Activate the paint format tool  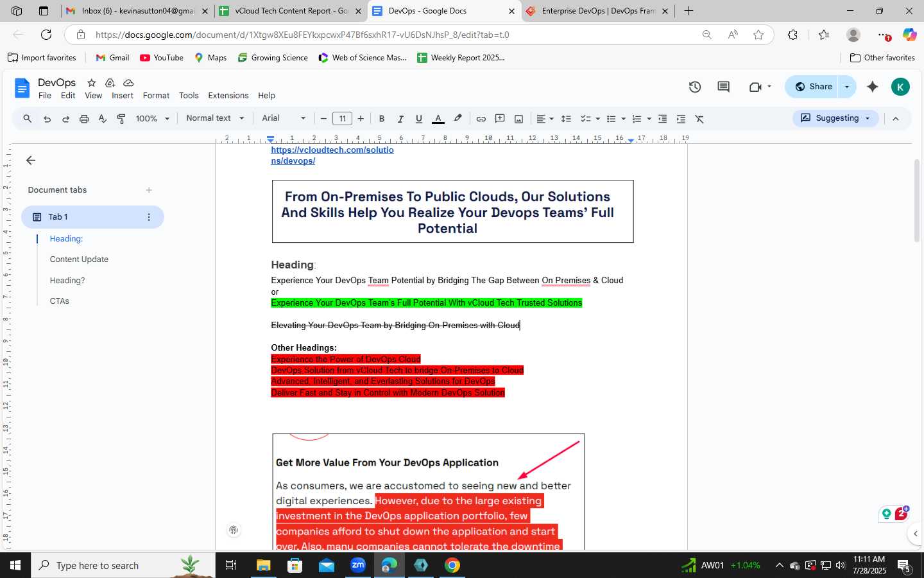[121, 119]
